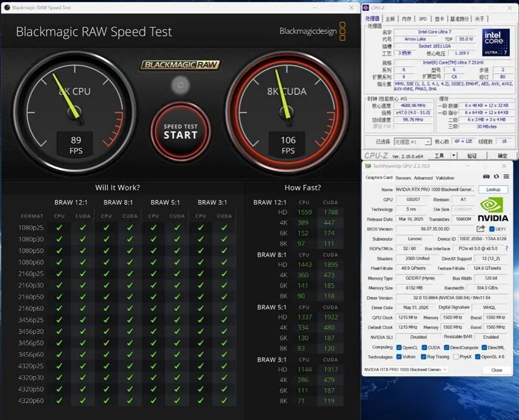Click the 8K CUDA gauge showing 106 FPS
This screenshot has width=519, height=420.
click(287, 112)
